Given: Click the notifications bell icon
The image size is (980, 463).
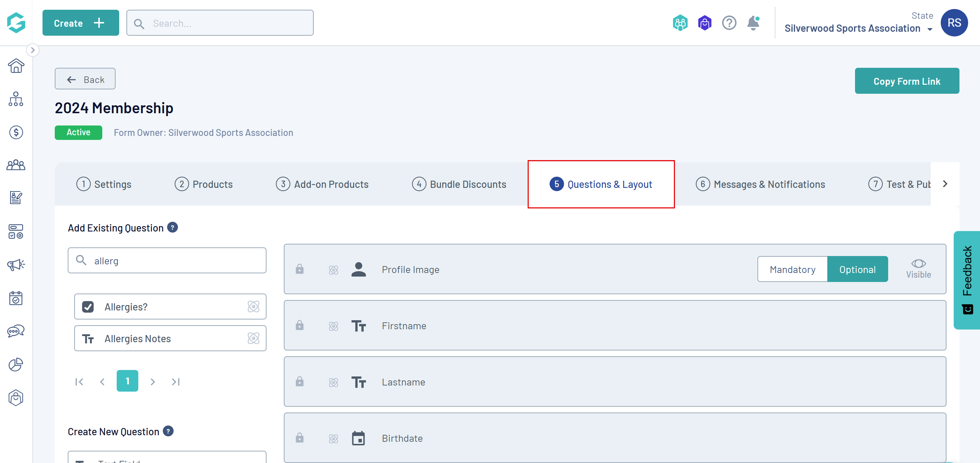Looking at the screenshot, I should point(753,23).
